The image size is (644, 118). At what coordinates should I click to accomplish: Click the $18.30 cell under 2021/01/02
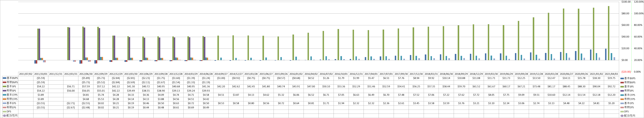coord(597,78)
